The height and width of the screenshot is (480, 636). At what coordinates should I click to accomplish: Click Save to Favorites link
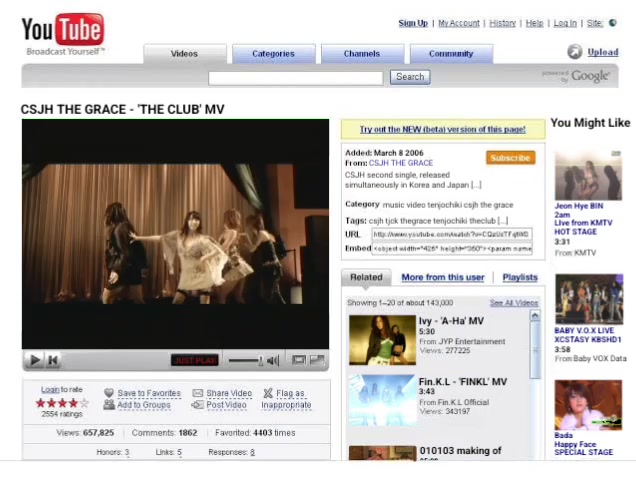click(149, 393)
